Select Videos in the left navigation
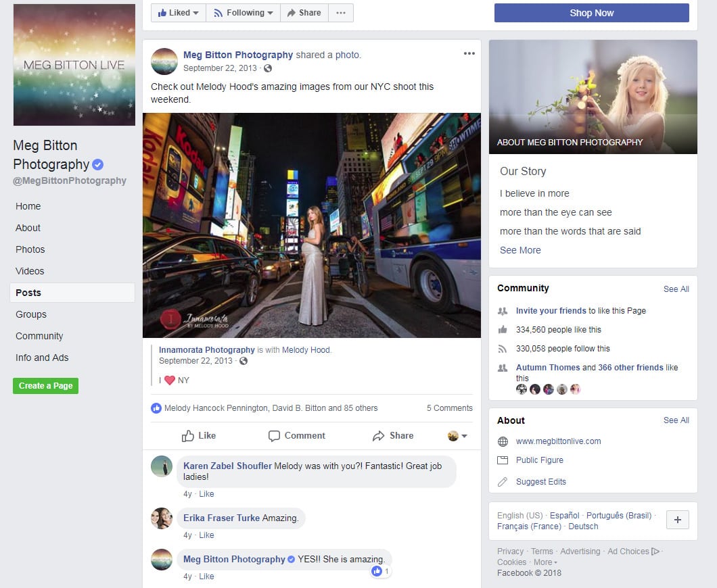This screenshot has width=717, height=588. point(30,271)
